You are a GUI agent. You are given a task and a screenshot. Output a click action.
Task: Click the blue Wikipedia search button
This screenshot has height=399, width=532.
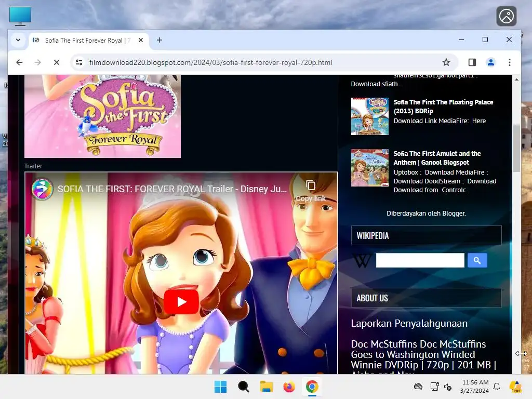(477, 260)
